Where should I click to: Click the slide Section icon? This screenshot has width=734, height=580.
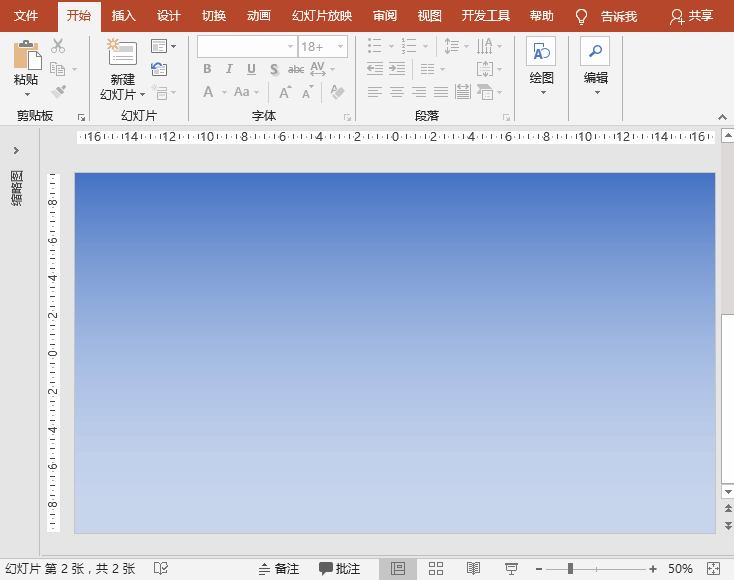pyautogui.click(x=160, y=92)
